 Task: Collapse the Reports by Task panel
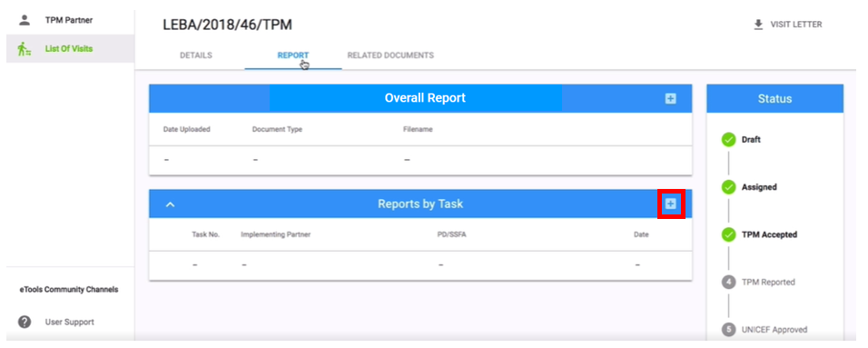coord(171,204)
